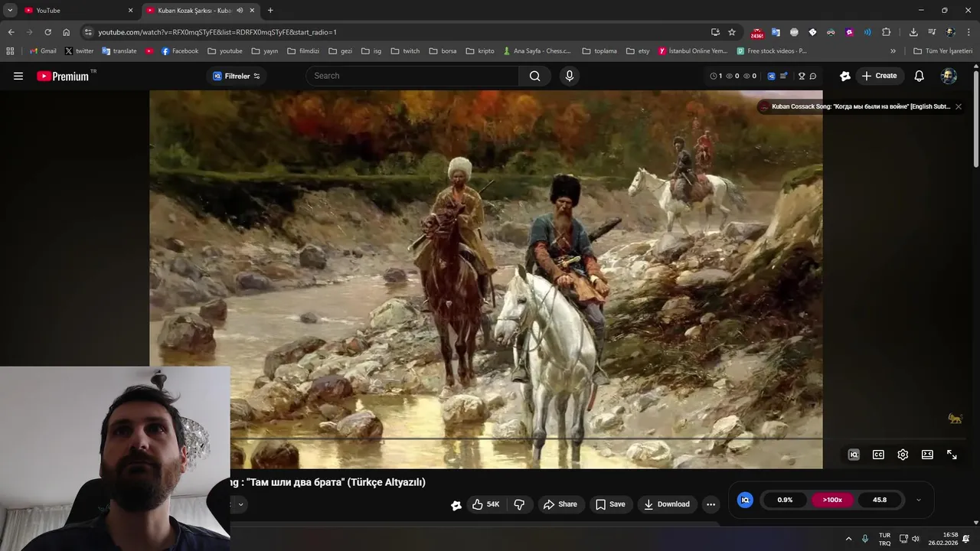The height and width of the screenshot is (551, 980).
Task: Download the video
Action: click(x=667, y=504)
